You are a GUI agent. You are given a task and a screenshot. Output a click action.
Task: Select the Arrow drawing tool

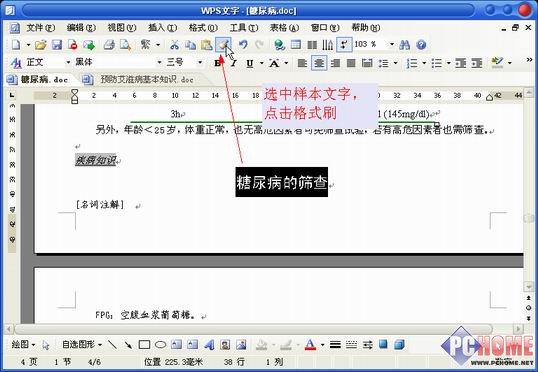(128, 345)
